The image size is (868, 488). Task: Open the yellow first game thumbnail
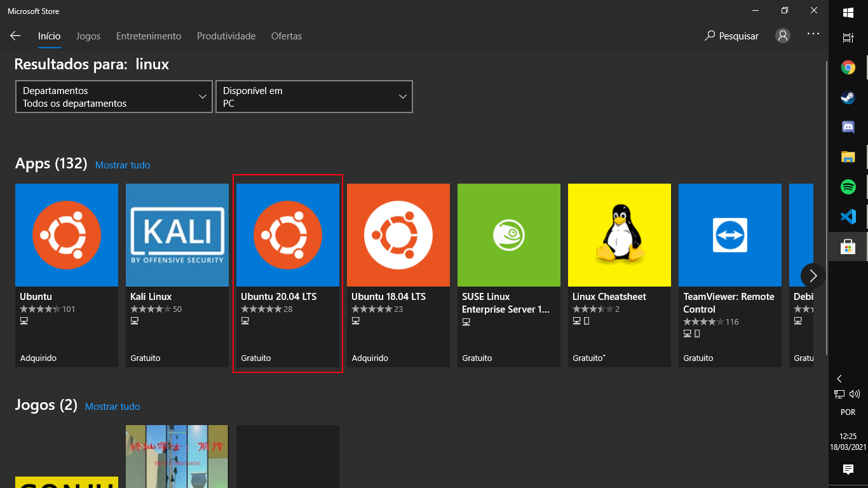pyautogui.click(x=67, y=482)
